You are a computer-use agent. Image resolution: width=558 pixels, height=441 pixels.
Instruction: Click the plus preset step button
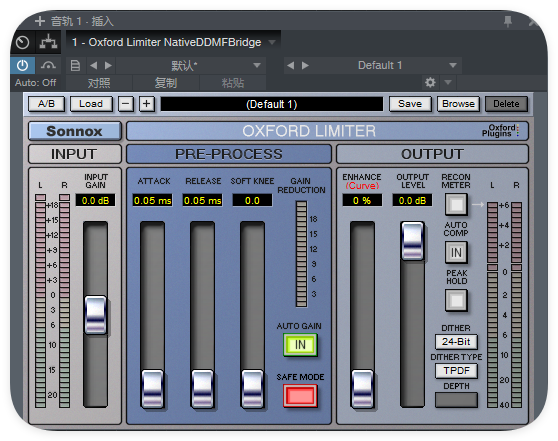[x=147, y=104]
